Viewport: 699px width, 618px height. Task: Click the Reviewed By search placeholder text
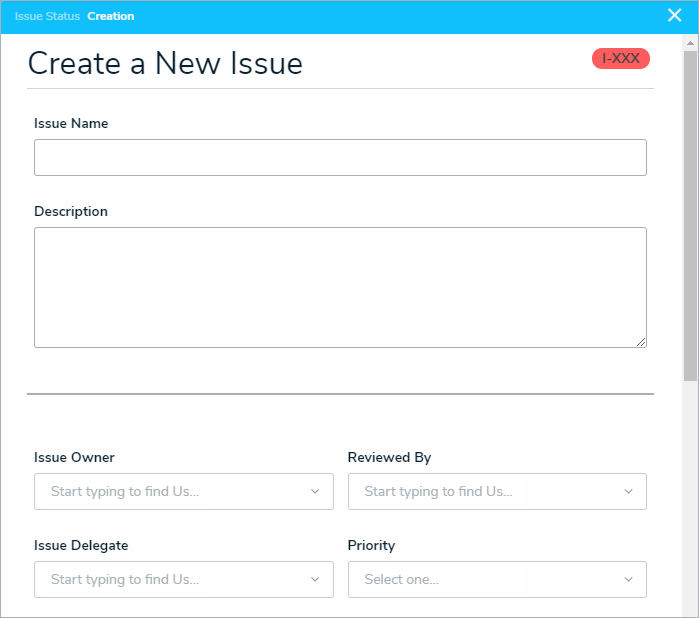pyautogui.click(x=438, y=492)
